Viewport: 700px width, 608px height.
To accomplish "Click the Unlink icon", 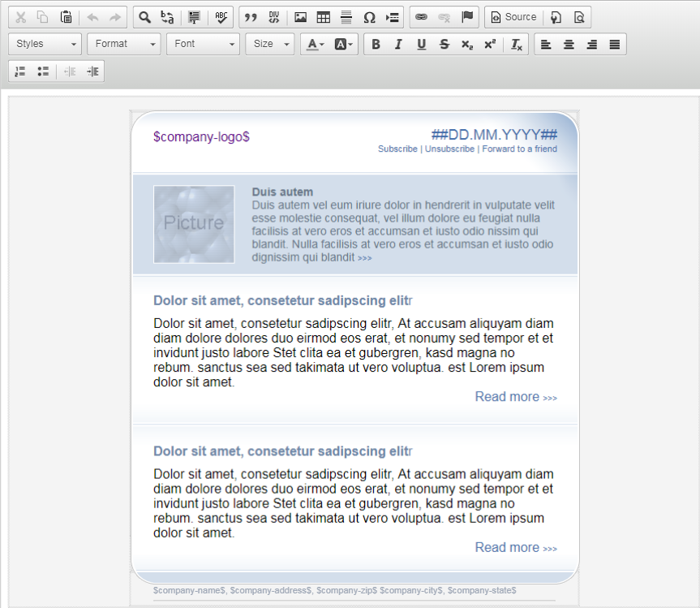I will coord(444,17).
